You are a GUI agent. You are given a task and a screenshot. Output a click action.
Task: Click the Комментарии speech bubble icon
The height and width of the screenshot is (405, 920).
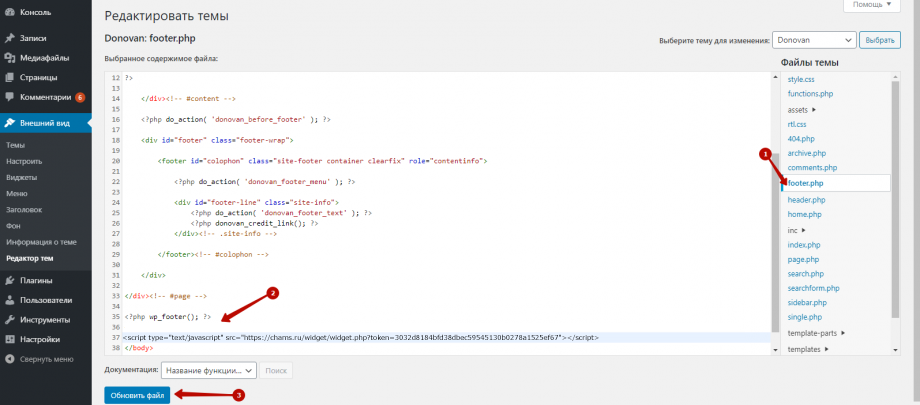click(x=9, y=97)
